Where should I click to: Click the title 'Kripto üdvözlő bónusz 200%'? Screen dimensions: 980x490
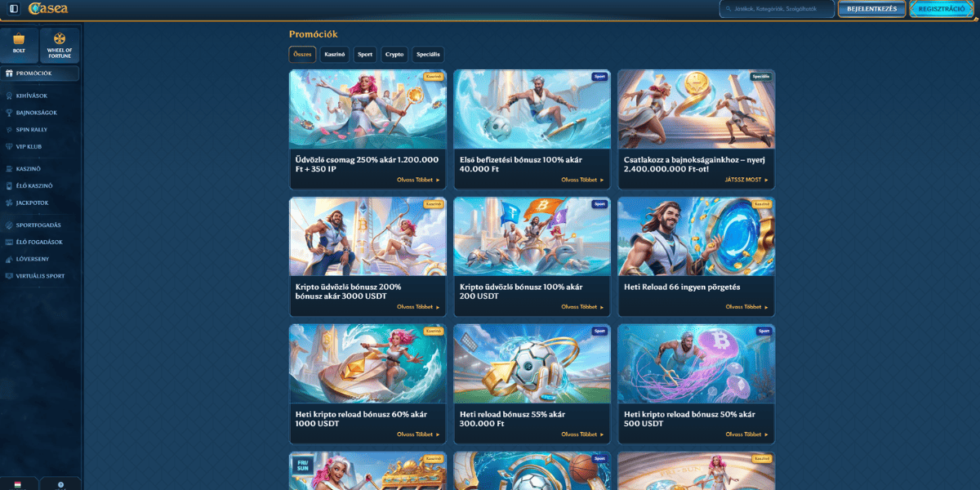tap(349, 292)
